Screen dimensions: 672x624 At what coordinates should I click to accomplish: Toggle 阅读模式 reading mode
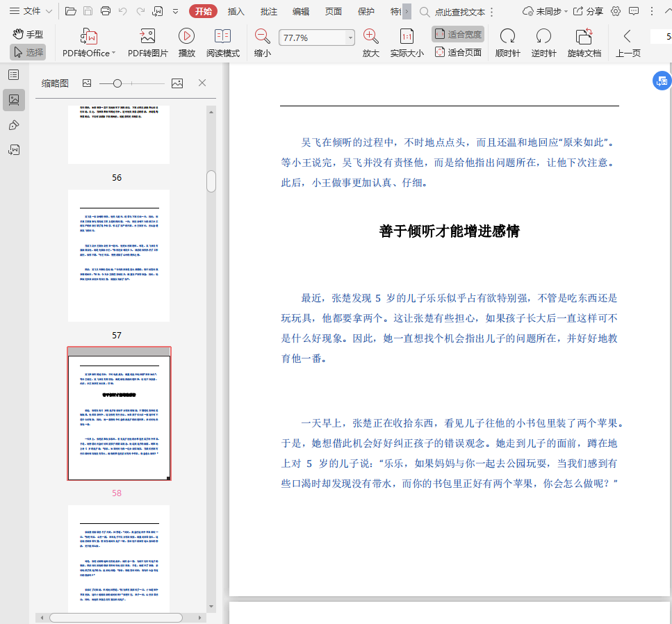[222, 37]
